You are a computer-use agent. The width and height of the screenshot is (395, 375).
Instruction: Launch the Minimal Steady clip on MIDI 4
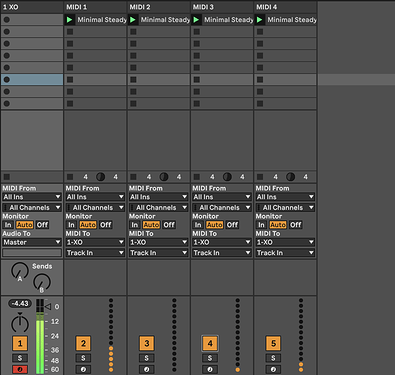tap(260, 20)
